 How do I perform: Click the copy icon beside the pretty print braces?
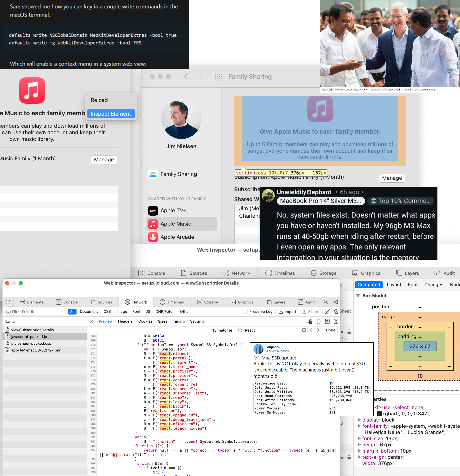point(310,322)
